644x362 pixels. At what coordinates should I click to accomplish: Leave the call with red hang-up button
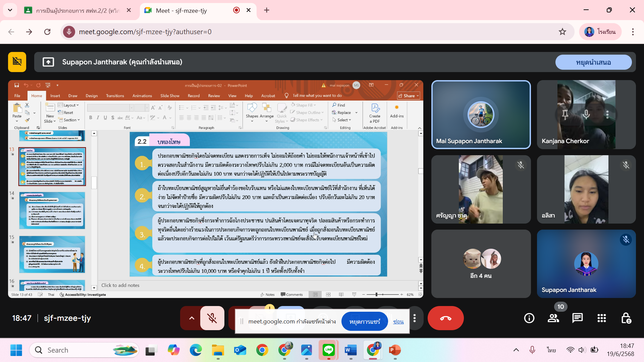[445, 318]
